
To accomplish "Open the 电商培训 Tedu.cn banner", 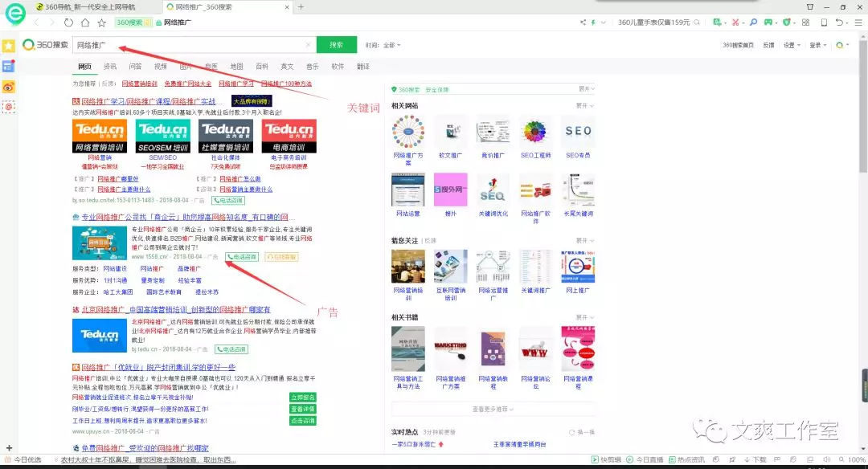I will click(x=289, y=136).
